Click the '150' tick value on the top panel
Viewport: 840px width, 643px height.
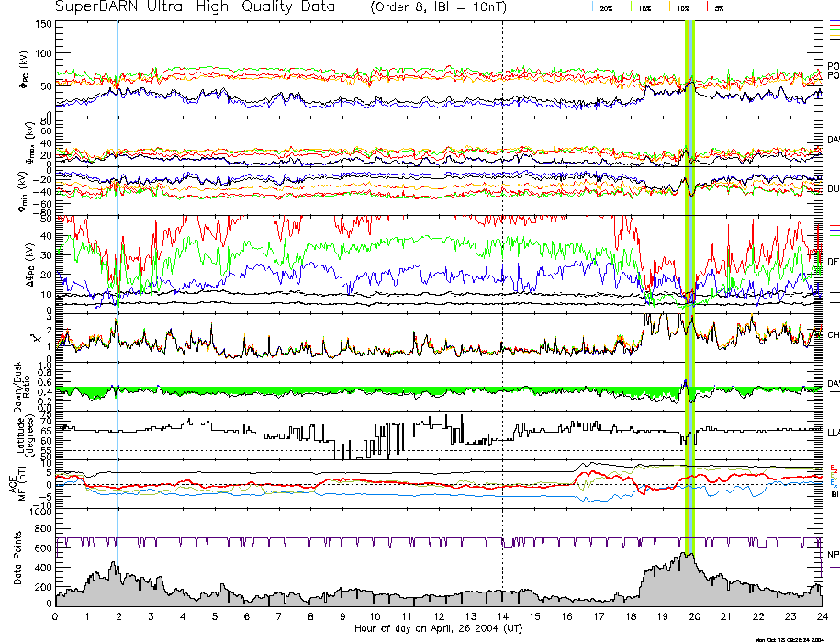(x=44, y=24)
